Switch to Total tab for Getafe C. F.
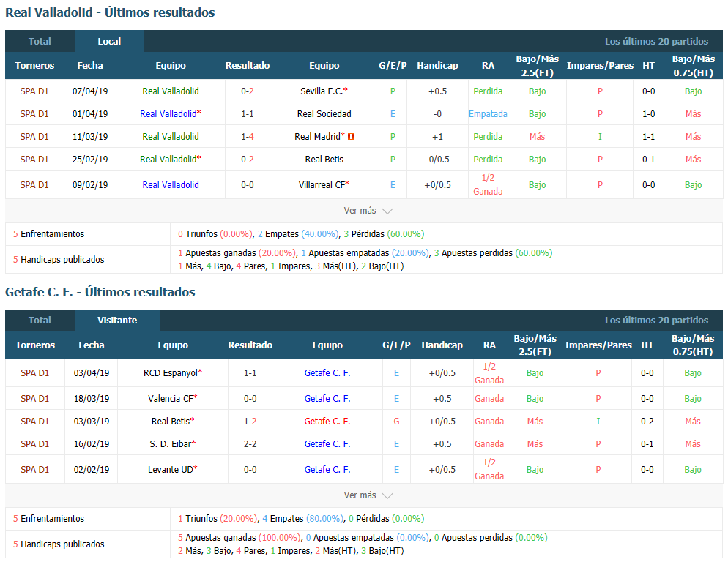This screenshot has height=562, width=728. pos(40,321)
